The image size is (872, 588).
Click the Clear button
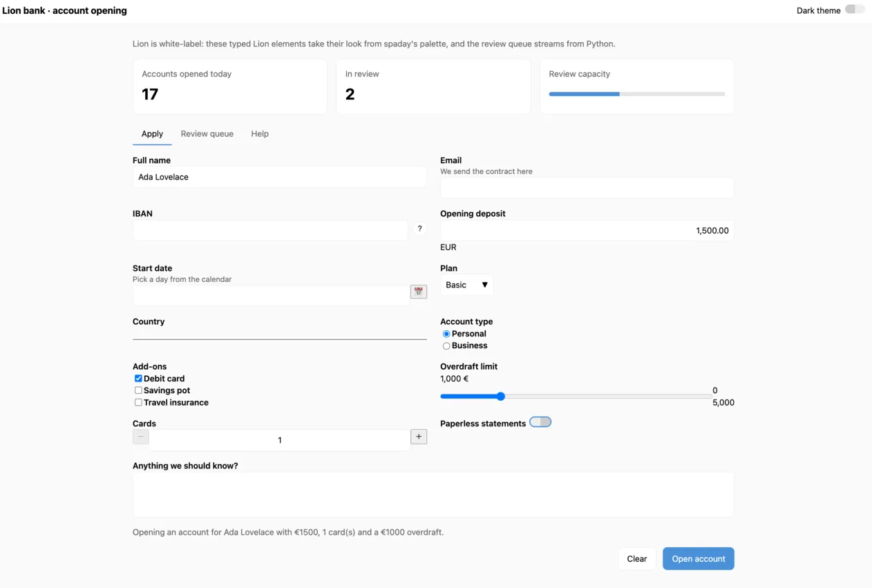coord(637,559)
